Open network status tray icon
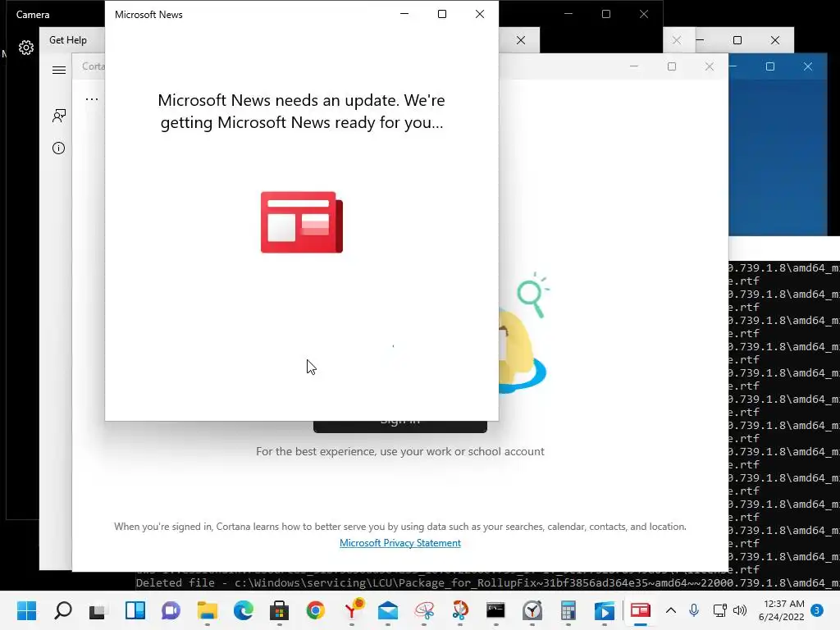The height and width of the screenshot is (630, 840). pos(719,610)
